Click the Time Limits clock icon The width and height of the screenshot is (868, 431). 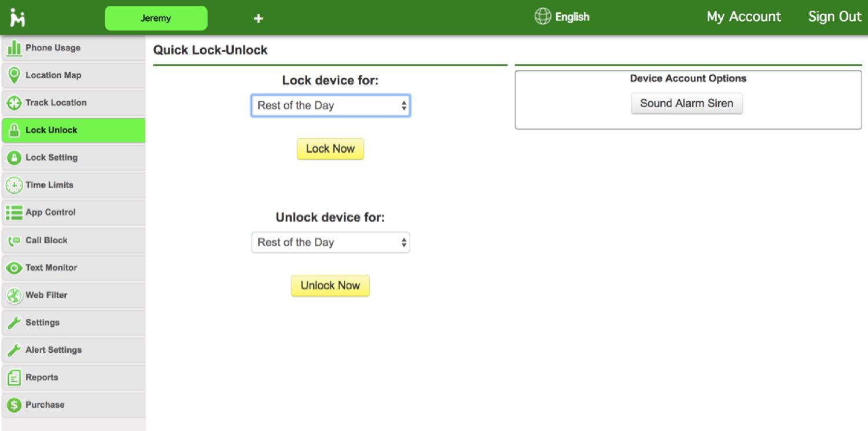pyautogui.click(x=14, y=185)
